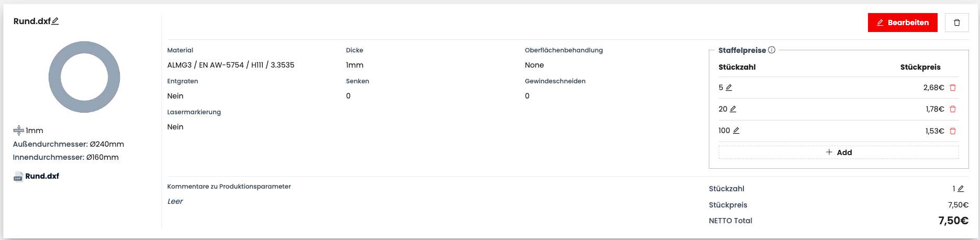This screenshot has width=980, height=240.
Task: Add a new price tier with Add
Action: [x=839, y=152]
